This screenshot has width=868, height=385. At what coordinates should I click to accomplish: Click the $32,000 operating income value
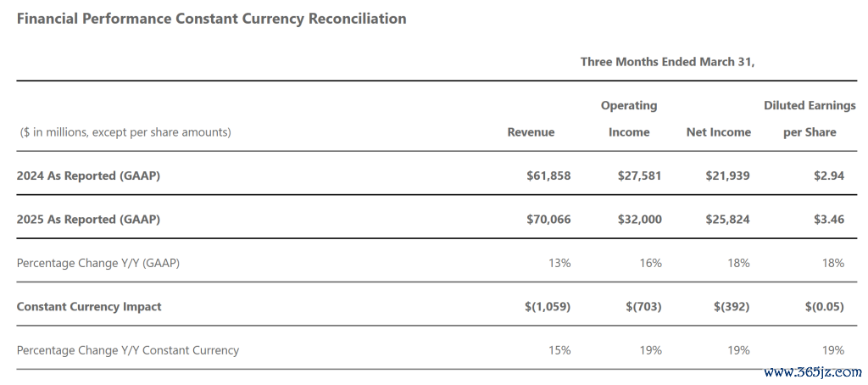[x=639, y=219]
